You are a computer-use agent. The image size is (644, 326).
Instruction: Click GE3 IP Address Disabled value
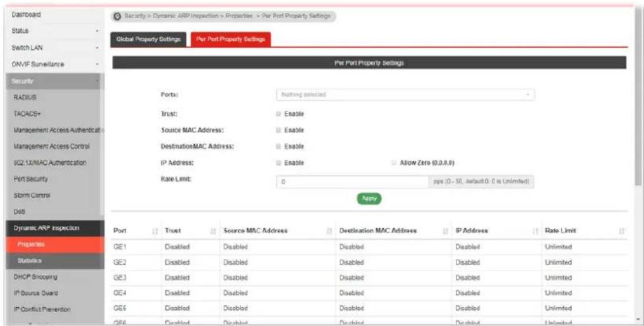pyautogui.click(x=468, y=278)
